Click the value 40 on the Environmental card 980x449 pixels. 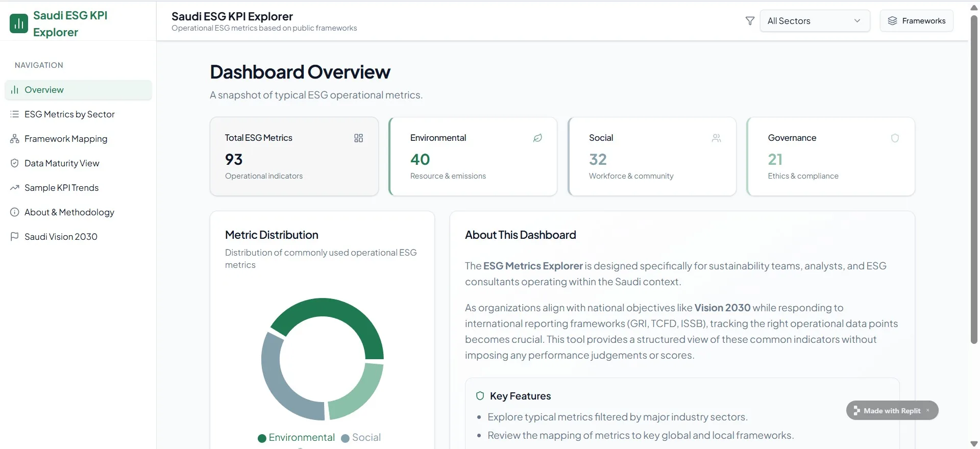pos(420,160)
